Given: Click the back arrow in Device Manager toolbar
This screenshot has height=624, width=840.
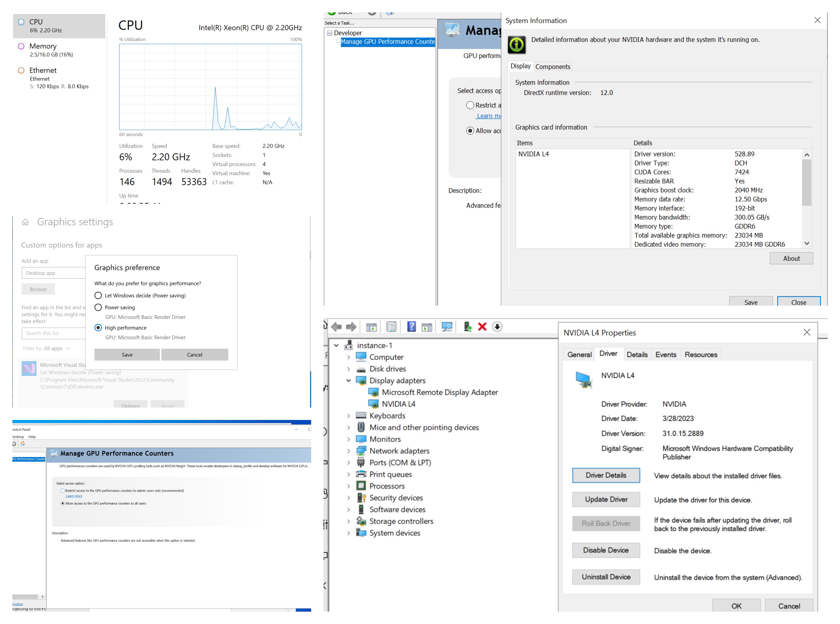Looking at the screenshot, I should pyautogui.click(x=336, y=327).
